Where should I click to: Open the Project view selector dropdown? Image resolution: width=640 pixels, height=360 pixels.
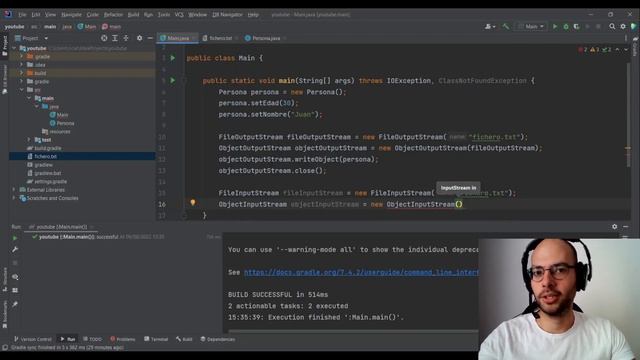tap(31, 38)
